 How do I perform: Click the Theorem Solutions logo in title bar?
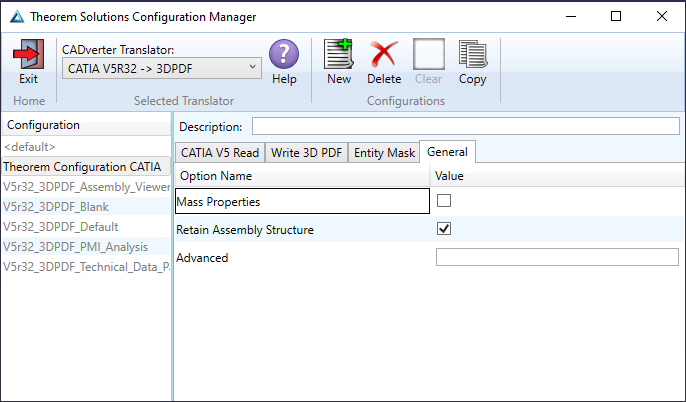coord(17,17)
